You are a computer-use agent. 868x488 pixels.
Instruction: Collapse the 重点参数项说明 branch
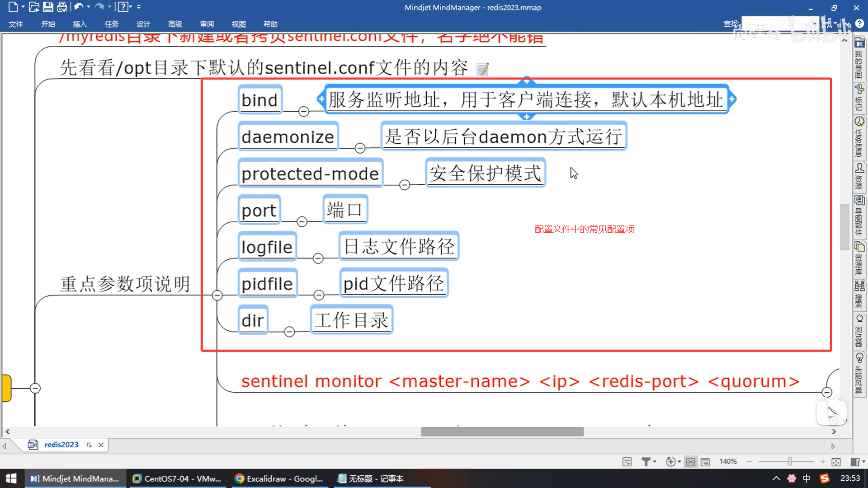pos(217,295)
